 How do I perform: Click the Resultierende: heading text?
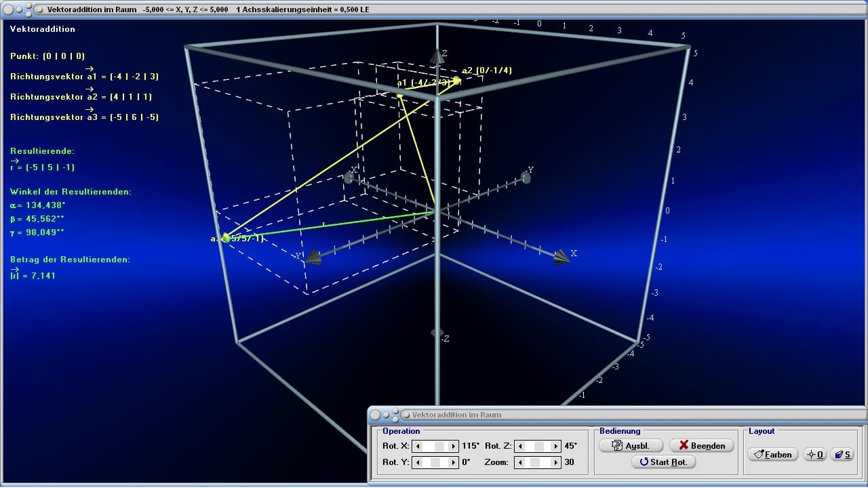point(42,151)
